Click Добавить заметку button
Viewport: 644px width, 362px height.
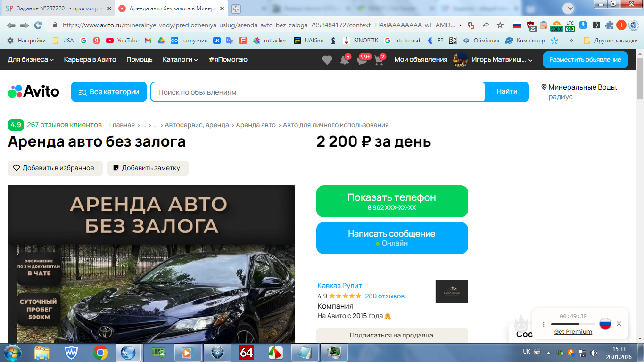pyautogui.click(x=148, y=168)
